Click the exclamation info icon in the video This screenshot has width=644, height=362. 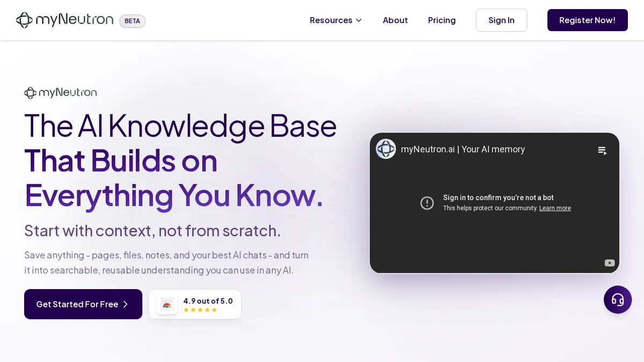(427, 203)
